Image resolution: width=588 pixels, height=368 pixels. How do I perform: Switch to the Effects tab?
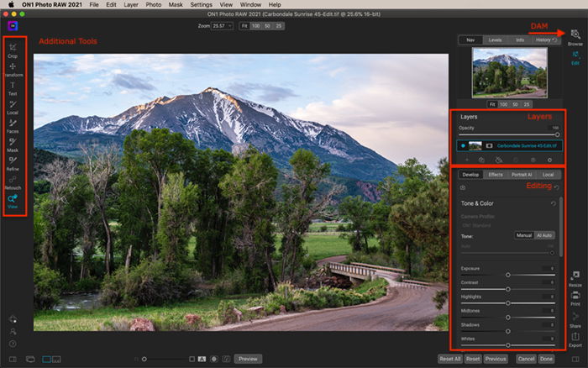pos(496,175)
